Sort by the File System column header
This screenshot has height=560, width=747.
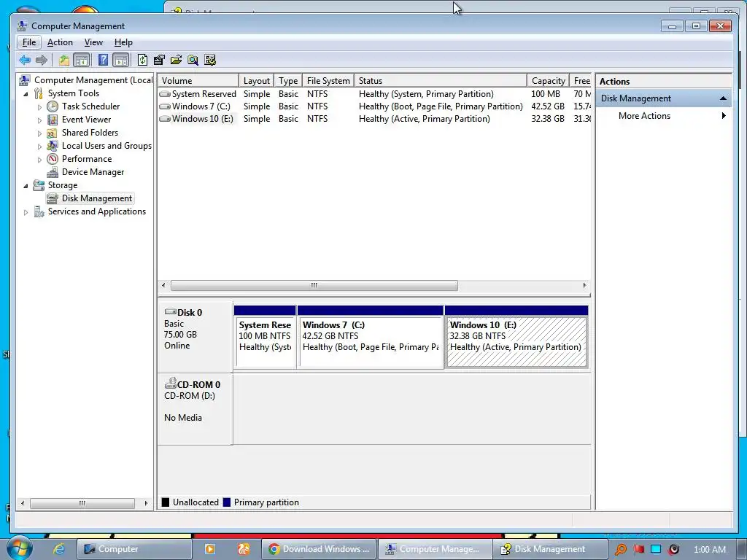pyautogui.click(x=328, y=81)
